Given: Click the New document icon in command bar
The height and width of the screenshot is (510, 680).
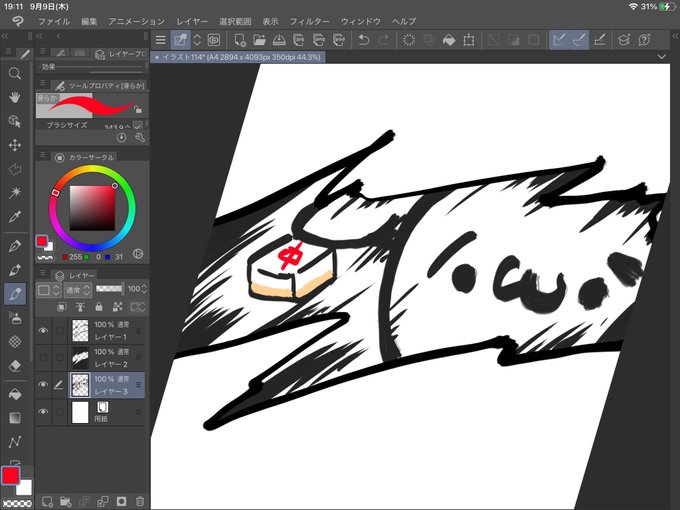Looking at the screenshot, I should [x=239, y=40].
